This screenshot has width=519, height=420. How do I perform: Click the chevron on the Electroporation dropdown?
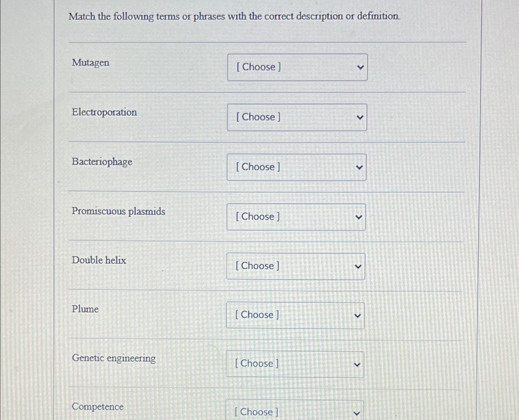coord(360,117)
